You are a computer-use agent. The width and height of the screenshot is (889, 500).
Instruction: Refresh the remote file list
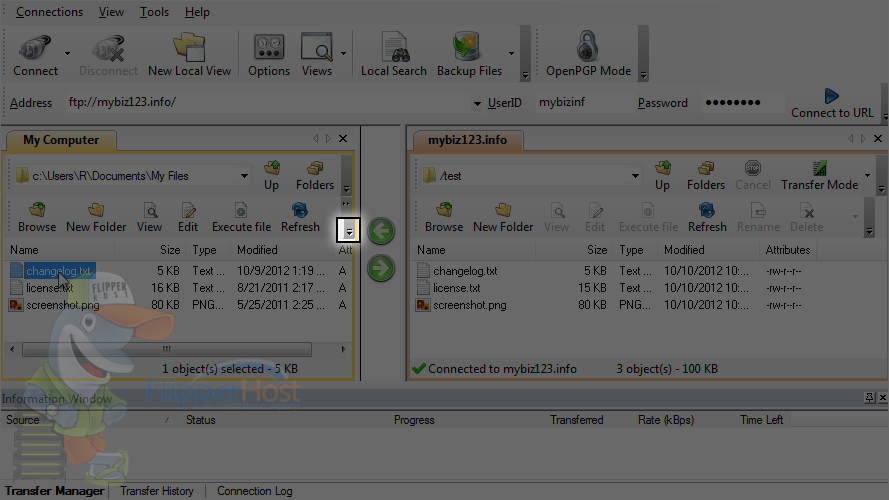tap(707, 218)
